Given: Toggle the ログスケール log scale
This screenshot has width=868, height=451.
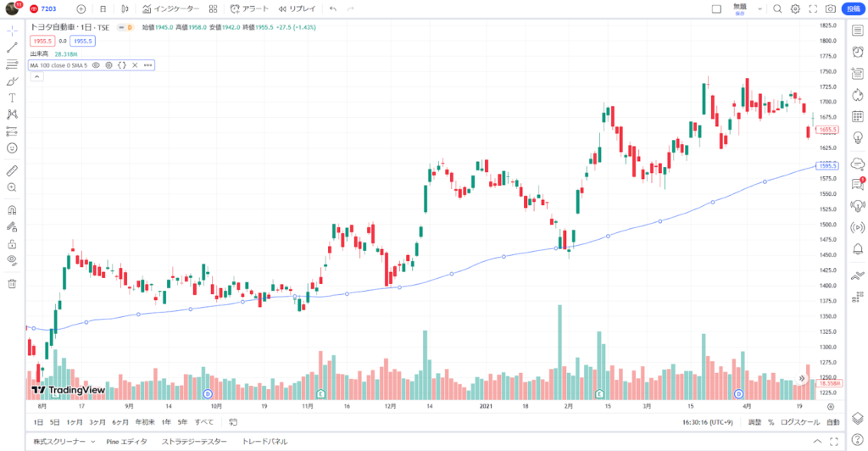Looking at the screenshot, I should (800, 422).
